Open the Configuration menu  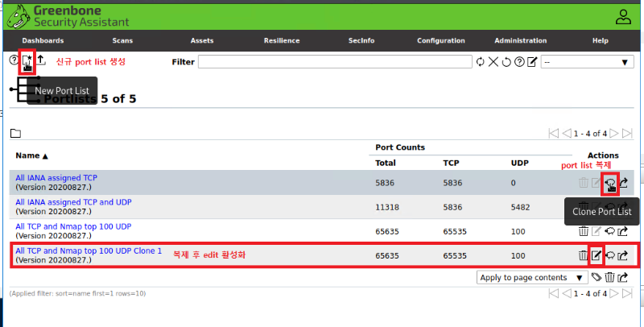point(440,40)
